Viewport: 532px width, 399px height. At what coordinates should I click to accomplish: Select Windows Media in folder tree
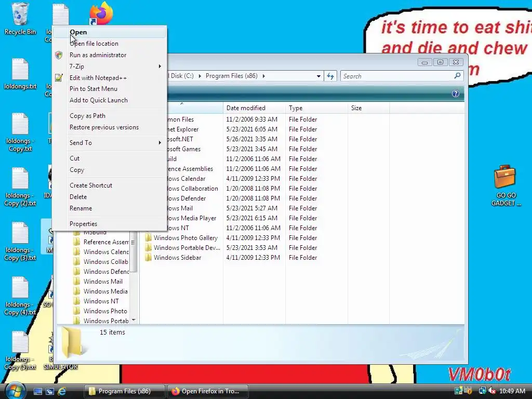click(x=105, y=291)
